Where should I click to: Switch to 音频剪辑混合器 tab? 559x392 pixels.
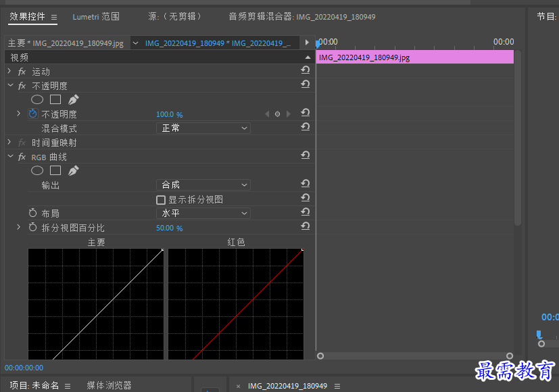click(x=302, y=17)
